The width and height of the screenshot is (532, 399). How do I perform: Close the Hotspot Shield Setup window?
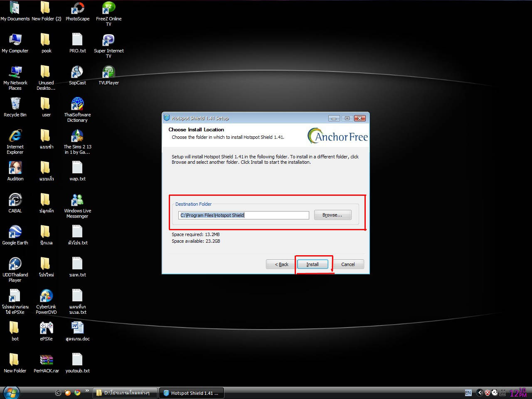click(x=360, y=118)
